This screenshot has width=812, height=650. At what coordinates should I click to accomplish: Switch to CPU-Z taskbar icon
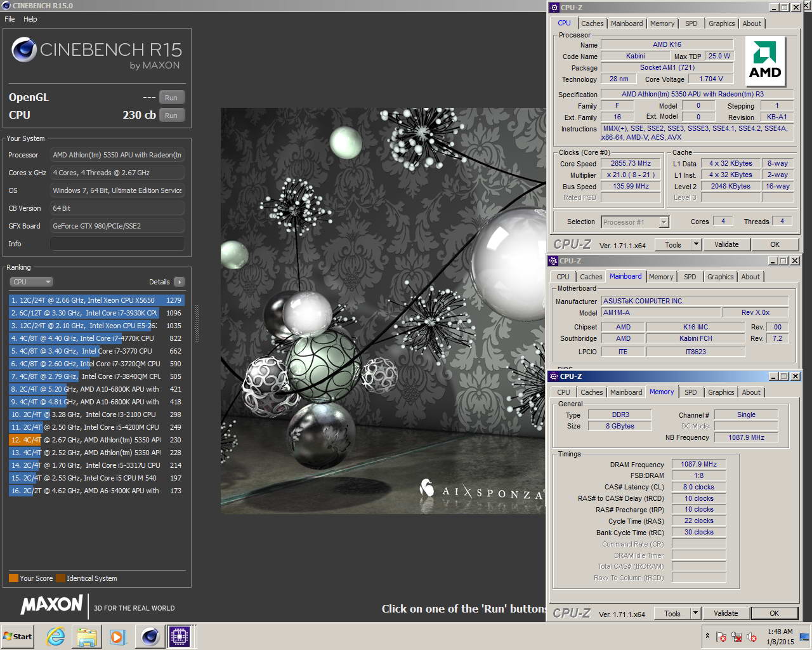180,636
